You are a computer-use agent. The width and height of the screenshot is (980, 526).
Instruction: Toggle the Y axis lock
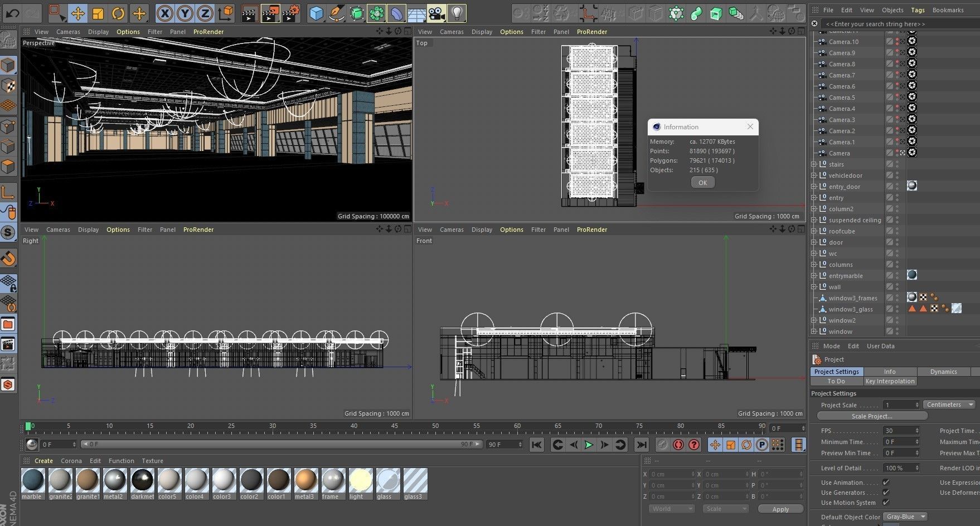point(185,13)
